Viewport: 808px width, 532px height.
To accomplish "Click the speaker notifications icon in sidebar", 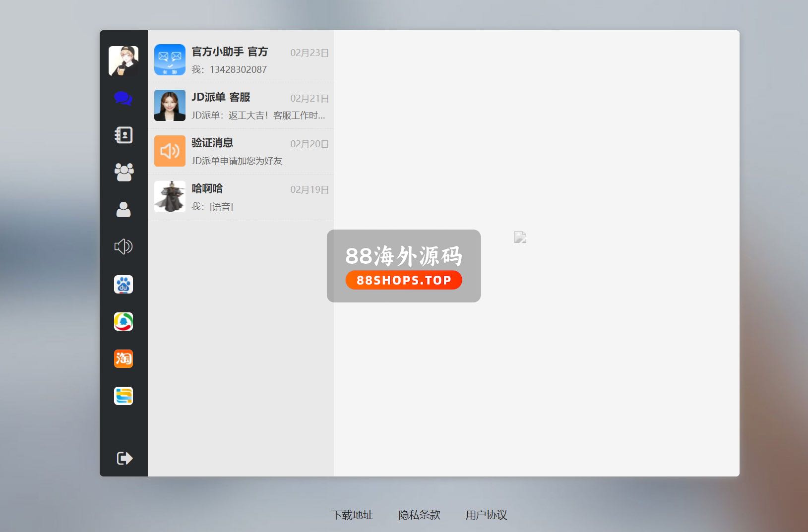I will pyautogui.click(x=124, y=246).
